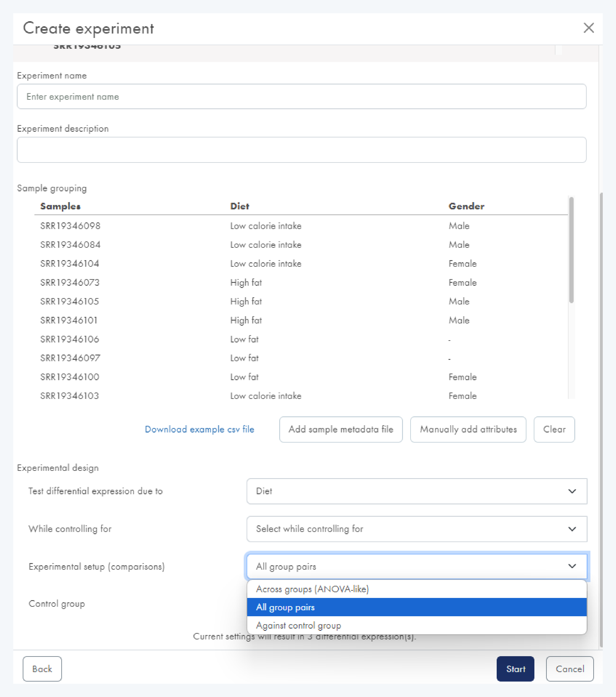Click the Experiment name input field
The width and height of the screenshot is (616, 697).
click(x=301, y=96)
